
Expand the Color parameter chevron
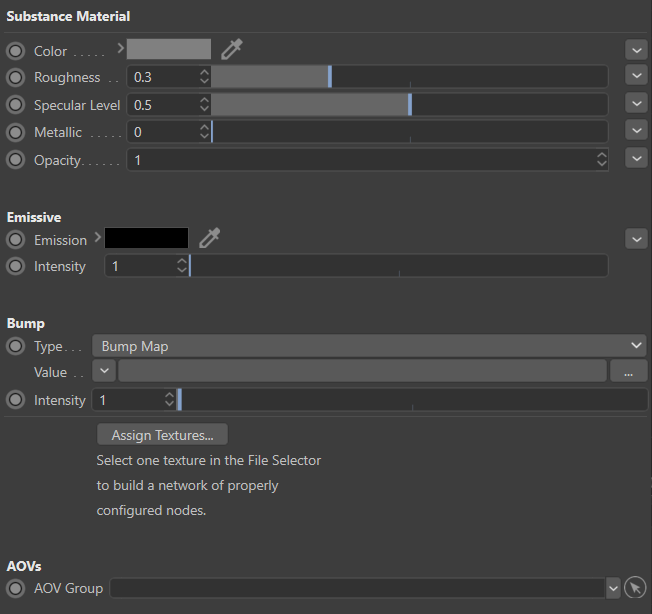(x=120, y=47)
